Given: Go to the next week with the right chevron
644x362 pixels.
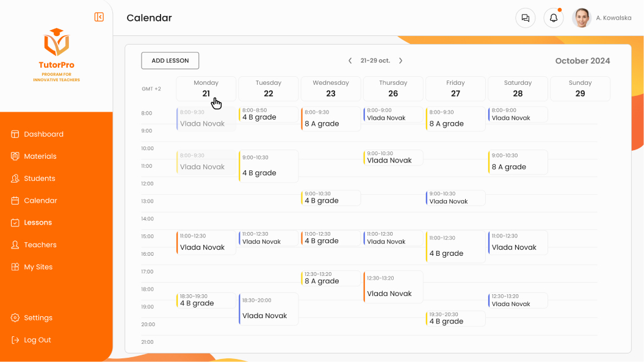Looking at the screenshot, I should (400, 61).
